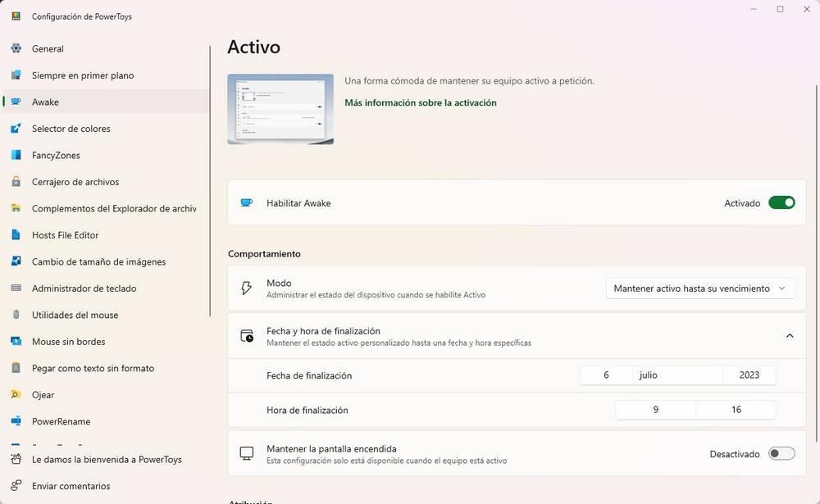Select FancyZones in the sidebar
Image resolution: width=820 pixels, height=504 pixels.
(106, 155)
